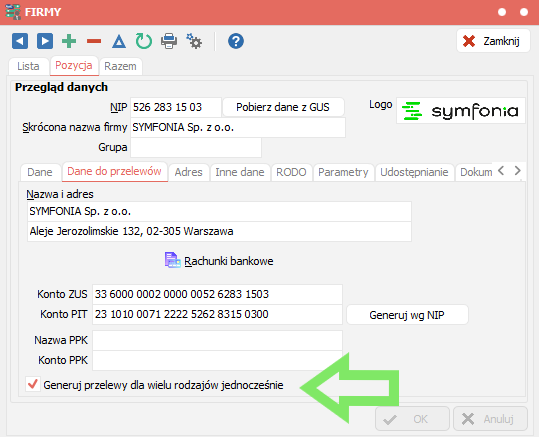
Task: Show more tabs with right chevron
Action: [x=518, y=171]
